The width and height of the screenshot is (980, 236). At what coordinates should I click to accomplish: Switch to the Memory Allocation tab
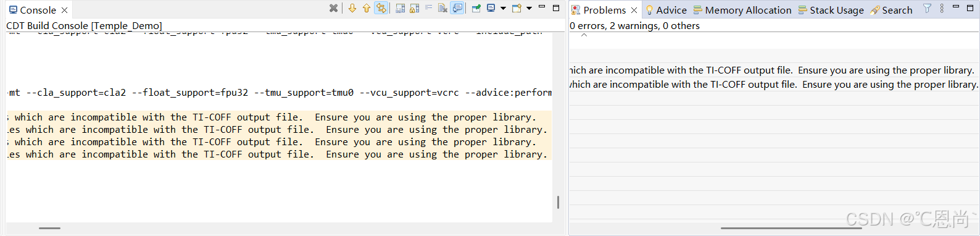742,10
